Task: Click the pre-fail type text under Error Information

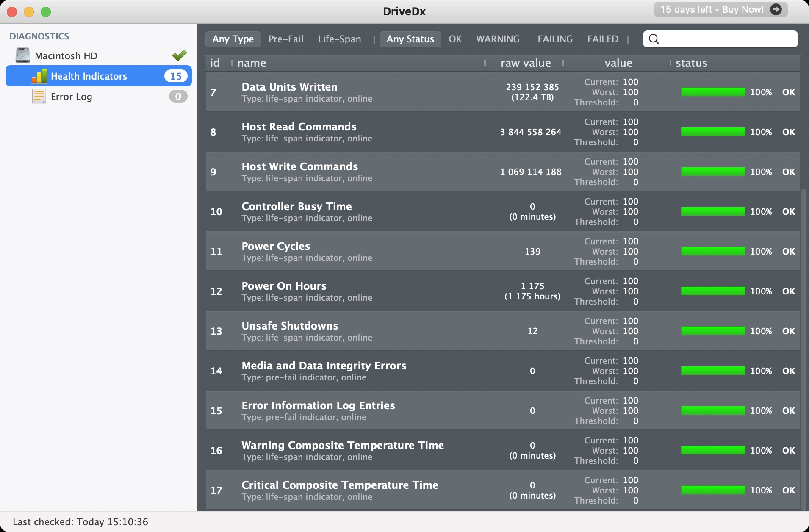Action: (304, 417)
